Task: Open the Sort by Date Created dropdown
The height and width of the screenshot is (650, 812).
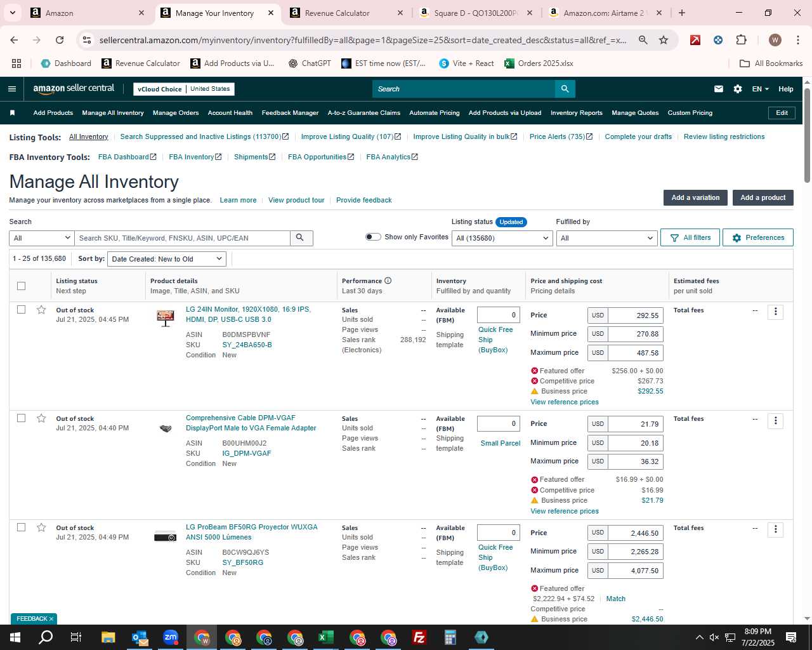Action: 167,259
